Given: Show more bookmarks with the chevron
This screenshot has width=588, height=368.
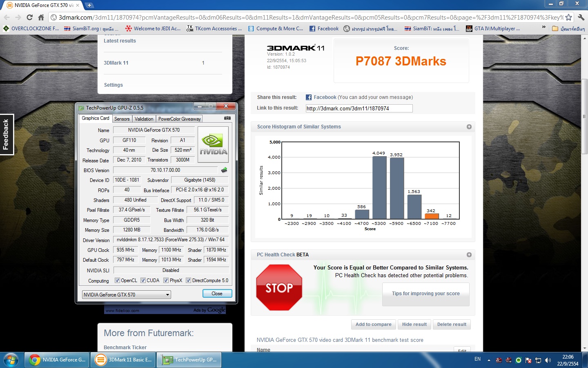Looking at the screenshot, I should 543,27.
